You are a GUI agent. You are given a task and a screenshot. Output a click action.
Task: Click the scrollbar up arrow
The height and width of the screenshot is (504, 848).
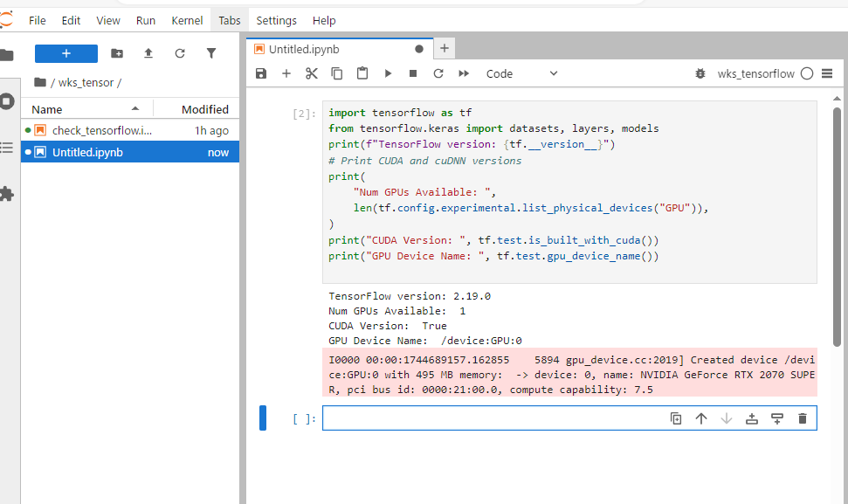pos(838,99)
